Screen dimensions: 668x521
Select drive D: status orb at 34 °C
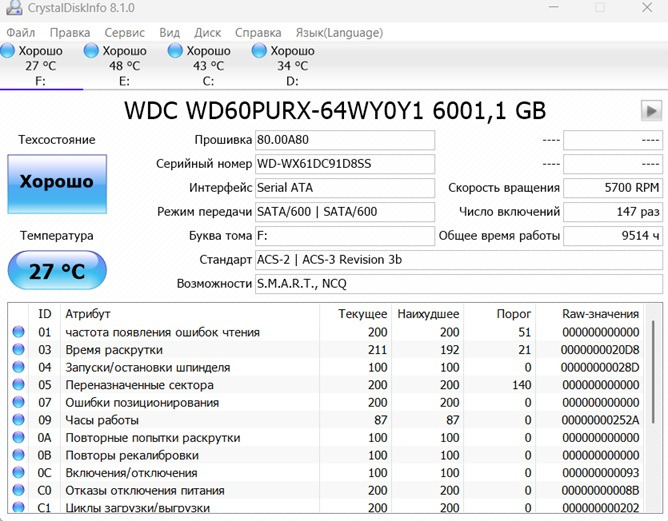click(260, 51)
